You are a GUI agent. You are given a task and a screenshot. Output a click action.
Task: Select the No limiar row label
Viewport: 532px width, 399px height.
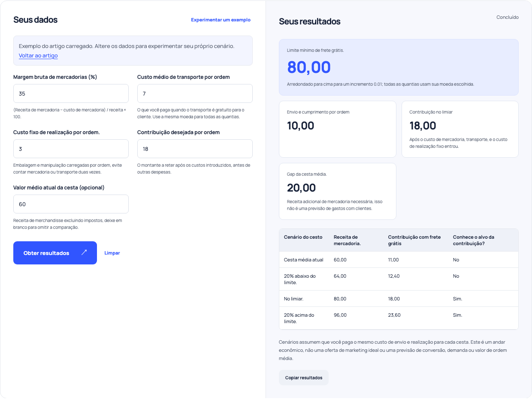[x=293, y=299]
